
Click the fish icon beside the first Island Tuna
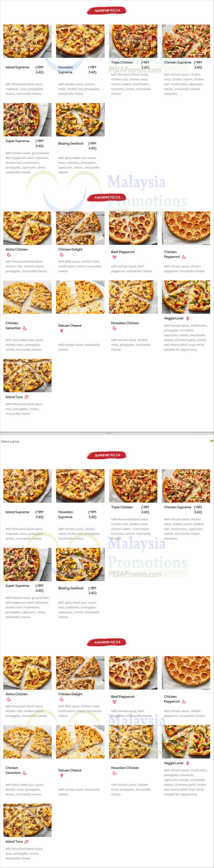26,397
